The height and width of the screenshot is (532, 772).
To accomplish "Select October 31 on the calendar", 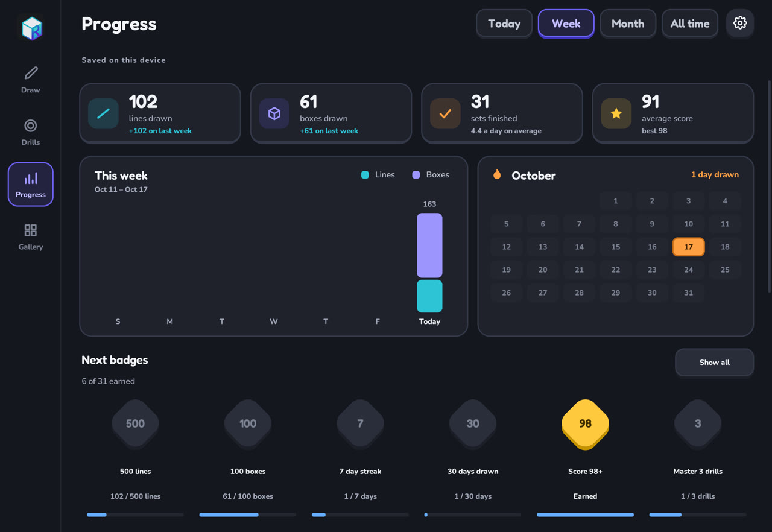I will 688,293.
